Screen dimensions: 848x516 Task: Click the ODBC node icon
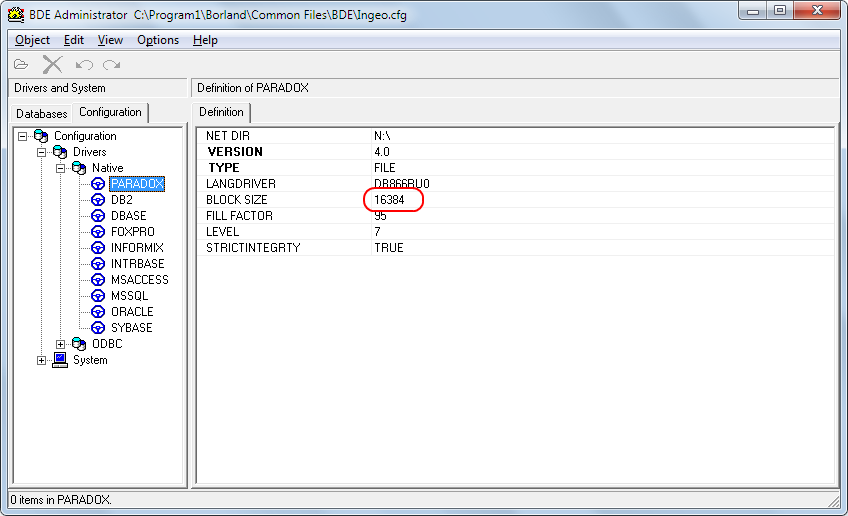point(79,343)
